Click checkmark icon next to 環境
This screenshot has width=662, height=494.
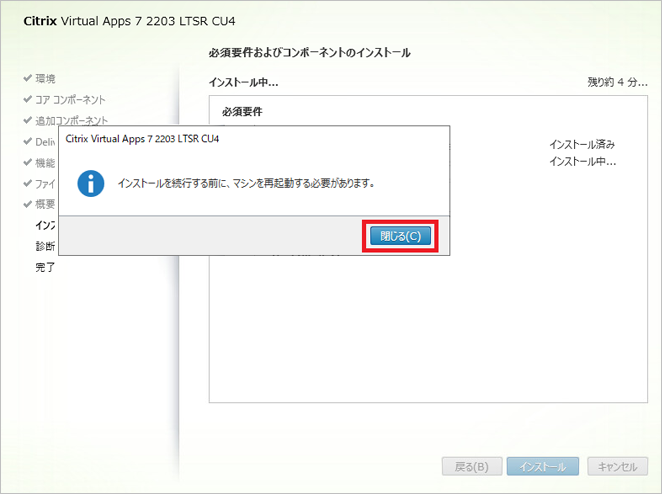click(28, 78)
